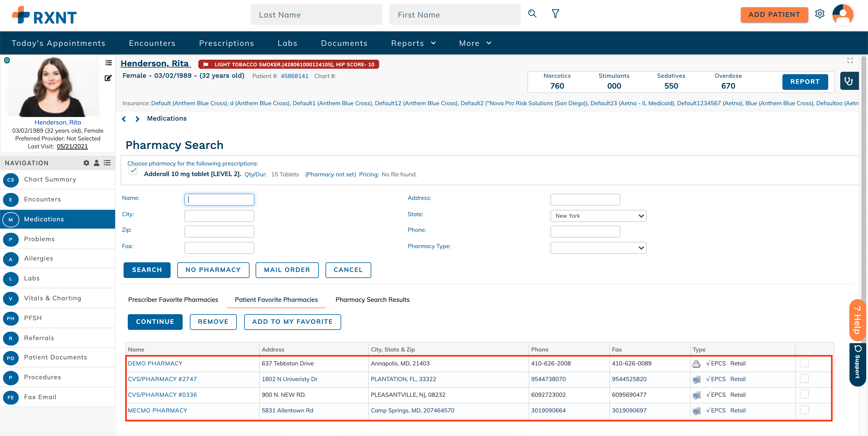Check the DEMO PHARMACY row checkbox
Viewport: 868px width, 436px height.
click(804, 363)
